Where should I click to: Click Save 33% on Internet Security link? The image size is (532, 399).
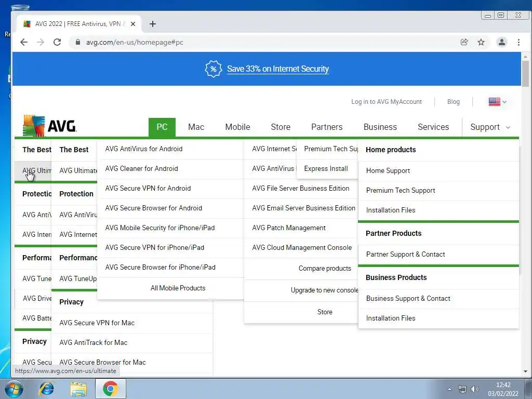click(x=278, y=69)
